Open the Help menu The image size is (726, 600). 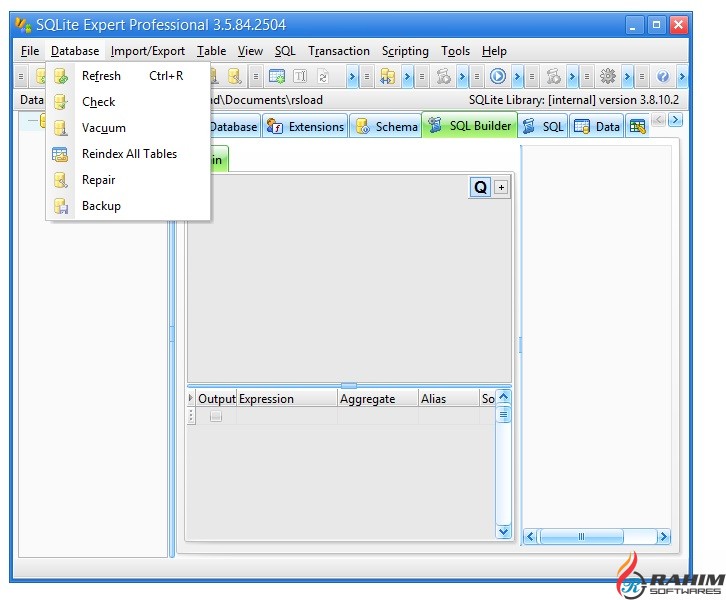[x=494, y=51]
